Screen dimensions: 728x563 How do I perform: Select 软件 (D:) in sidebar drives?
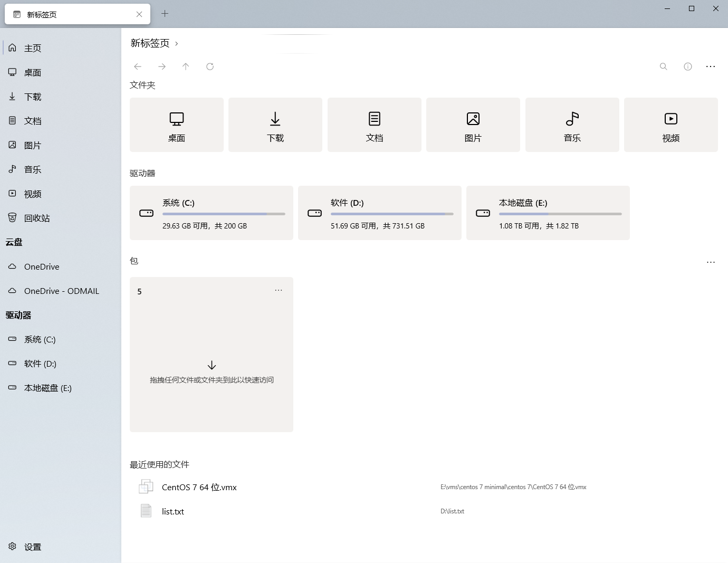pos(40,364)
